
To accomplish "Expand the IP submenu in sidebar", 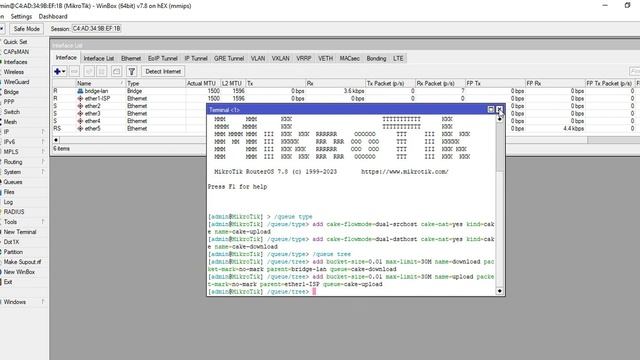I will [x=43, y=132].
